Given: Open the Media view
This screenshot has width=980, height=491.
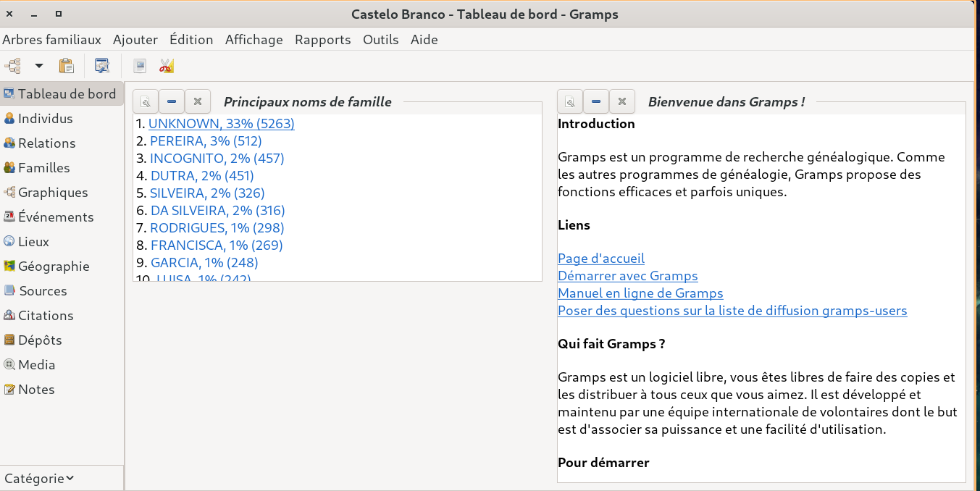Looking at the screenshot, I should (30, 365).
